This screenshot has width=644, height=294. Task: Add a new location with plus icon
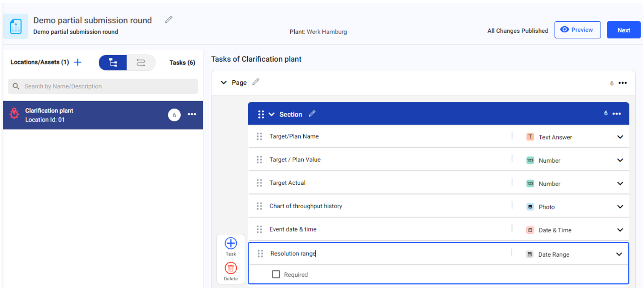coord(78,62)
